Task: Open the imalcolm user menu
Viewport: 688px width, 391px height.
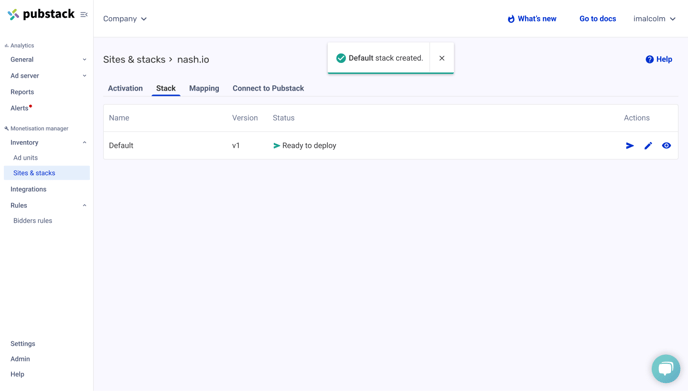Action: pyautogui.click(x=654, y=19)
